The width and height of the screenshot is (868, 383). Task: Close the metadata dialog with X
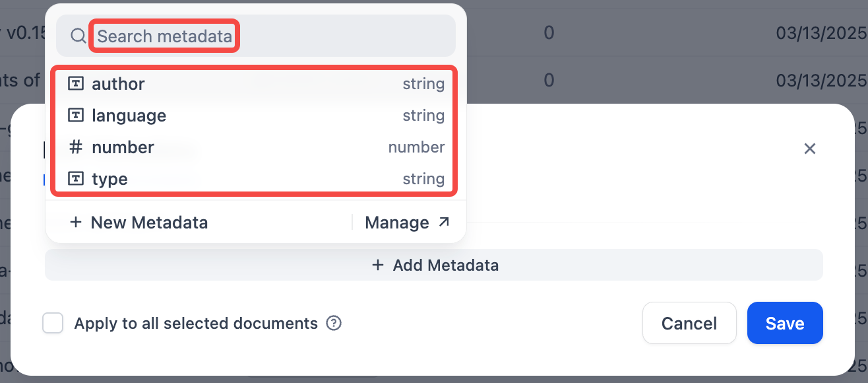810,149
